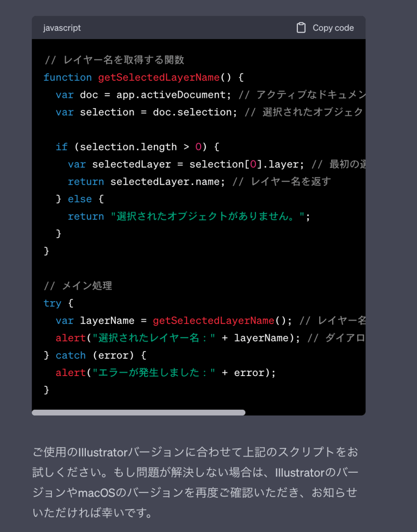Click getSelectedLayerName in the function declaration
The height and width of the screenshot is (532, 417).
click(x=159, y=77)
